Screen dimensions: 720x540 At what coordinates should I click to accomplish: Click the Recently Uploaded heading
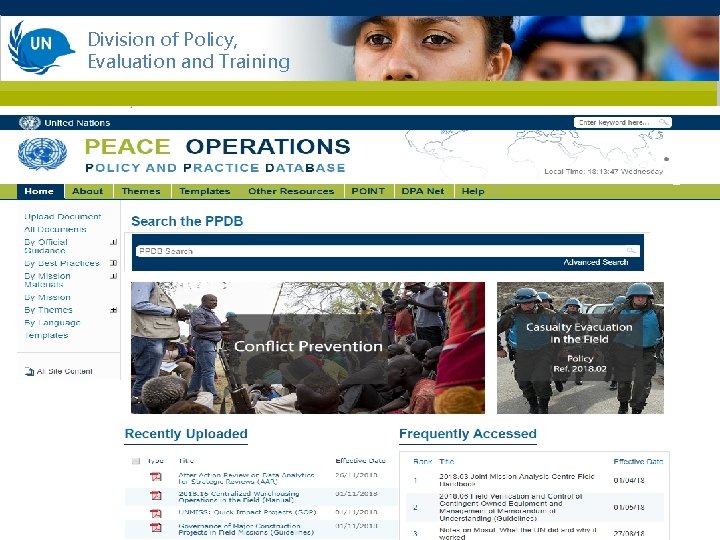click(x=186, y=433)
